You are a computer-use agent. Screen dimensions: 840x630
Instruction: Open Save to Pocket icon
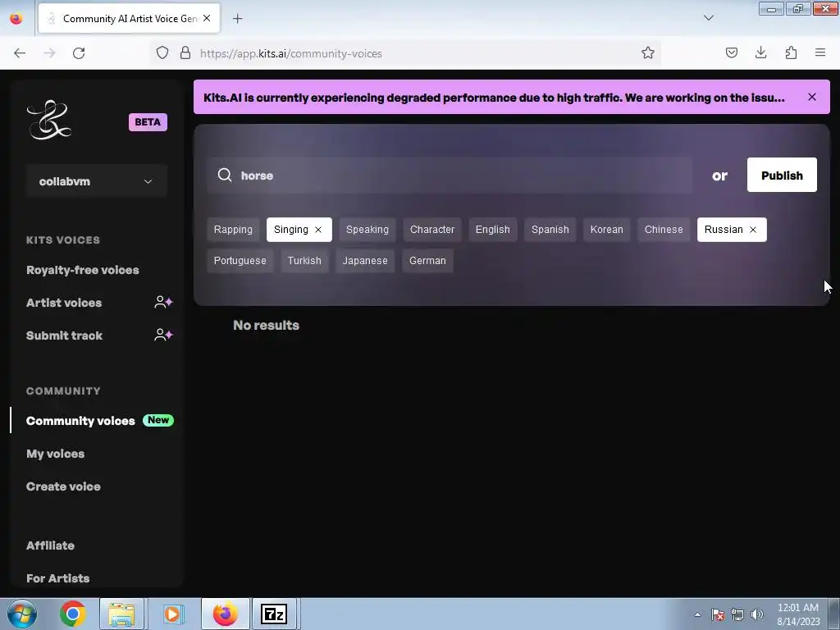tap(731, 53)
